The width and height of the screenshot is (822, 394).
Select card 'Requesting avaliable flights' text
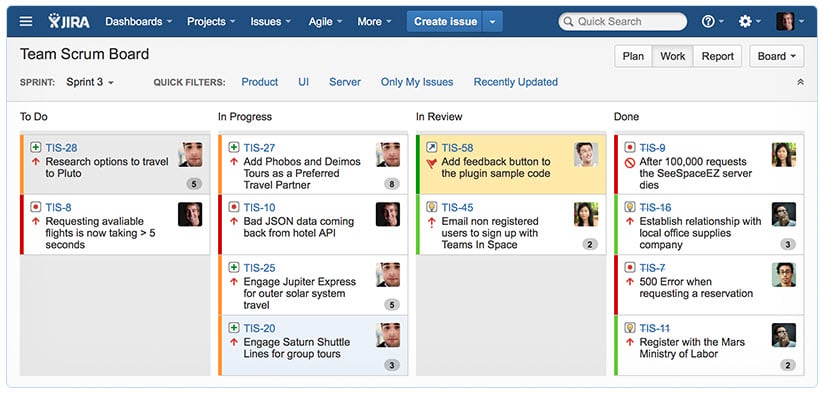tap(100, 233)
